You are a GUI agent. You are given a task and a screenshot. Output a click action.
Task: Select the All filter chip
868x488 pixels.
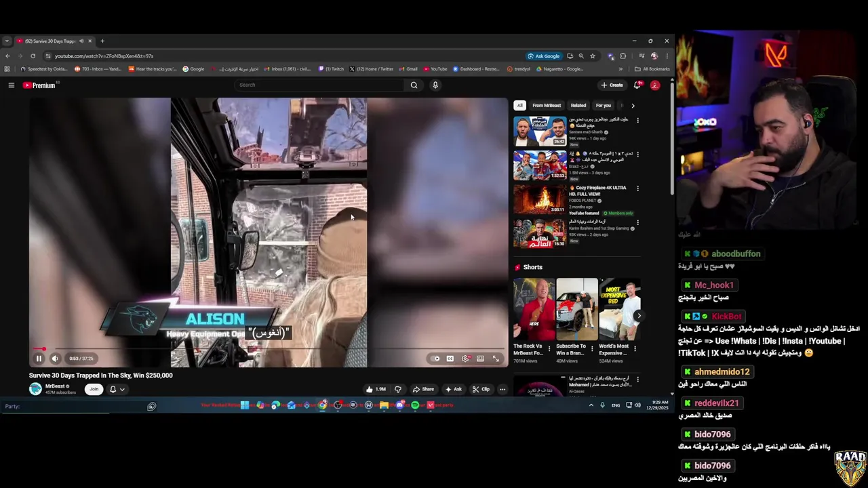pyautogui.click(x=519, y=105)
